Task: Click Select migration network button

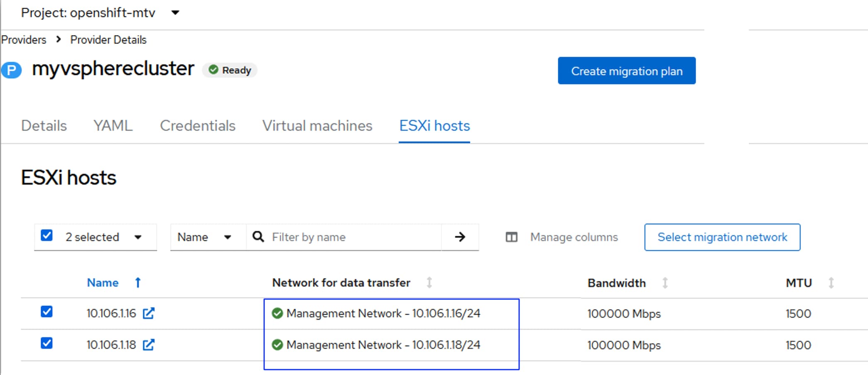Action: (x=722, y=237)
